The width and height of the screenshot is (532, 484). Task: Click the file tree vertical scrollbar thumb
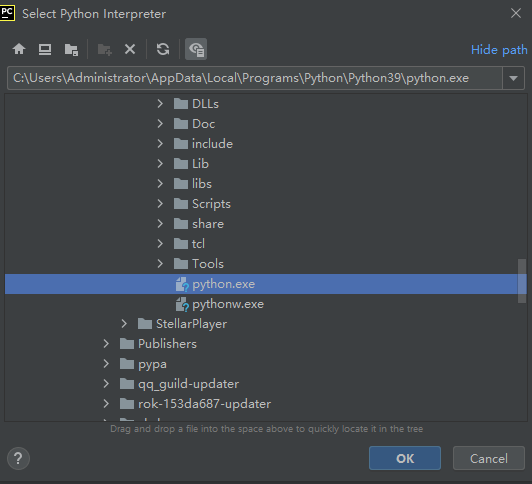522,281
